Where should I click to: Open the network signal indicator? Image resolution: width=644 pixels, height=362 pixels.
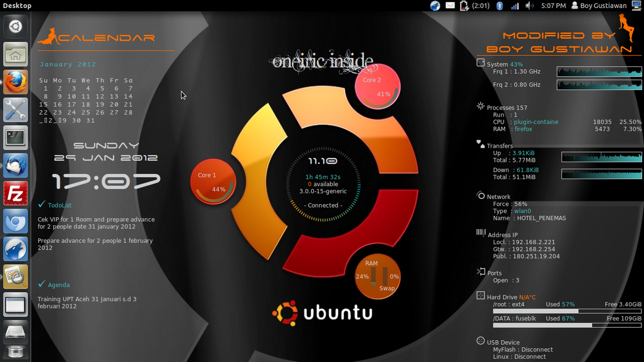[x=515, y=6]
